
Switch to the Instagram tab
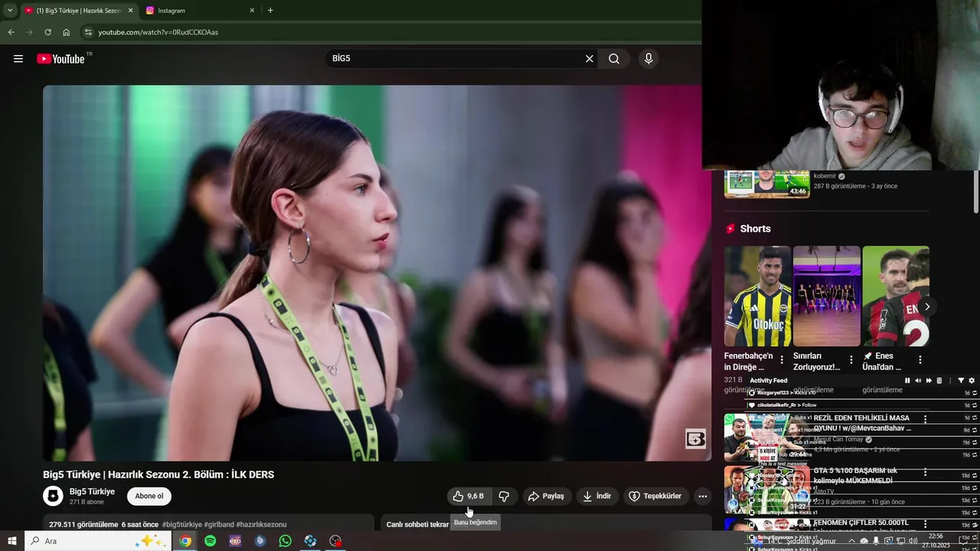[201, 11]
